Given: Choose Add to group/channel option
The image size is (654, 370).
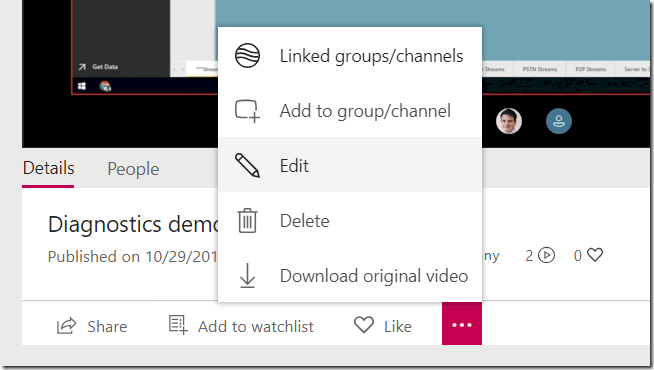Looking at the screenshot, I should pyautogui.click(x=350, y=111).
